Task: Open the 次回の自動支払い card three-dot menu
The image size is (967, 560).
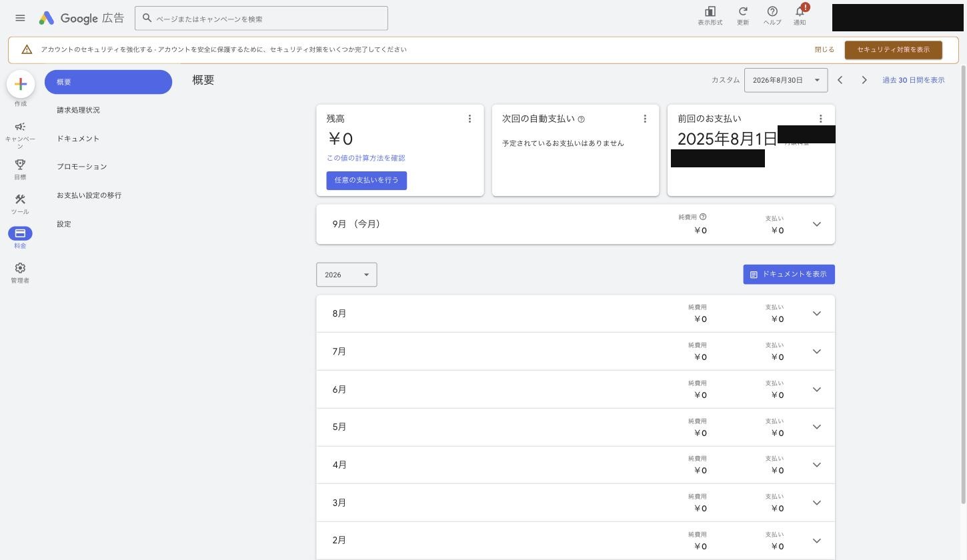Action: click(645, 119)
